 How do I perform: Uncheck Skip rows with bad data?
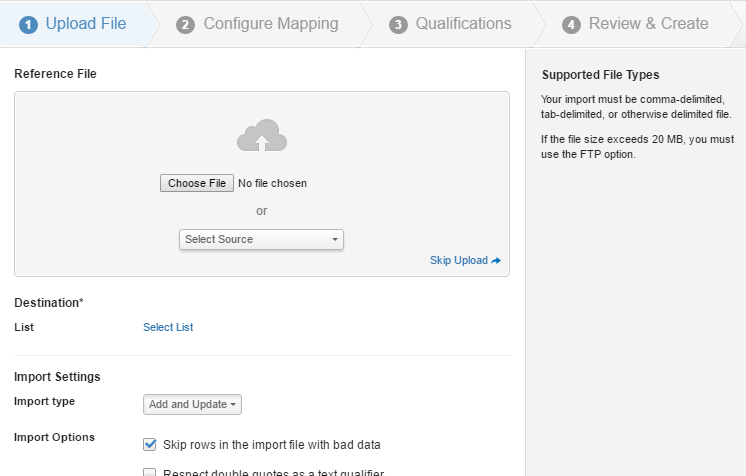(x=149, y=445)
